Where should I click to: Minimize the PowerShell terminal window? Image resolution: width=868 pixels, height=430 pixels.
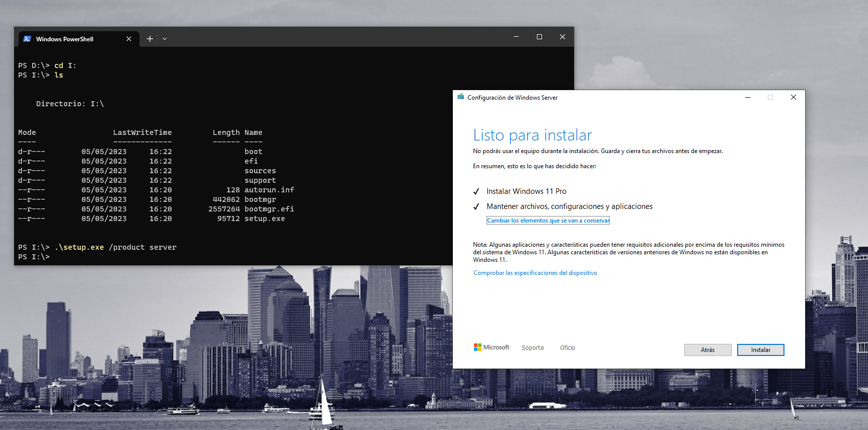click(516, 37)
